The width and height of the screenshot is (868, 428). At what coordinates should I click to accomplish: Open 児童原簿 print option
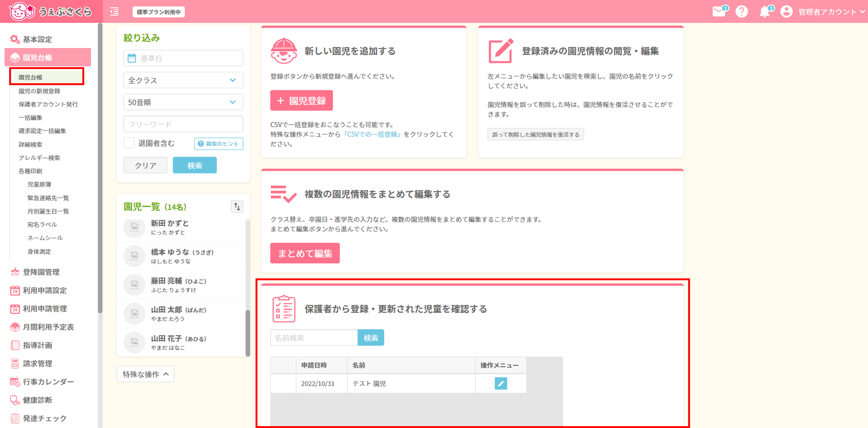click(39, 184)
